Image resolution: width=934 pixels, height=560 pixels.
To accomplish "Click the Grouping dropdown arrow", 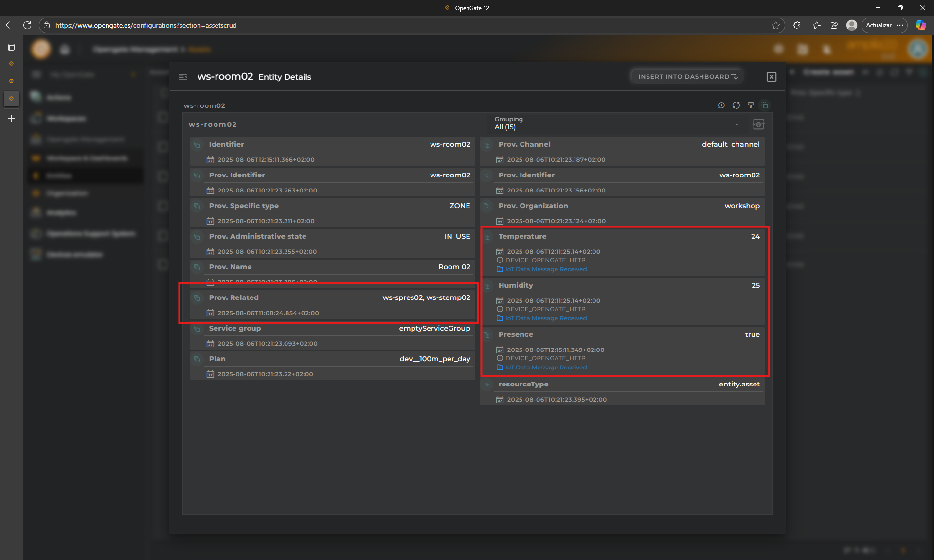I will 736,125.
